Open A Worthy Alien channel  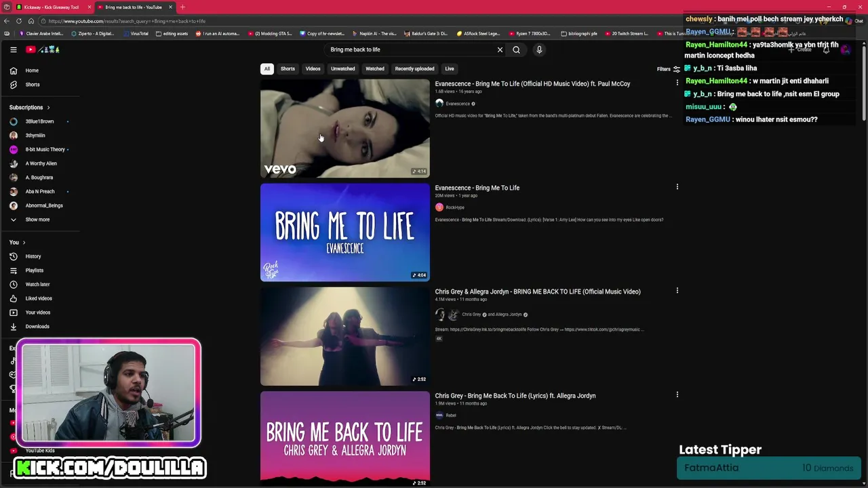[x=41, y=163]
